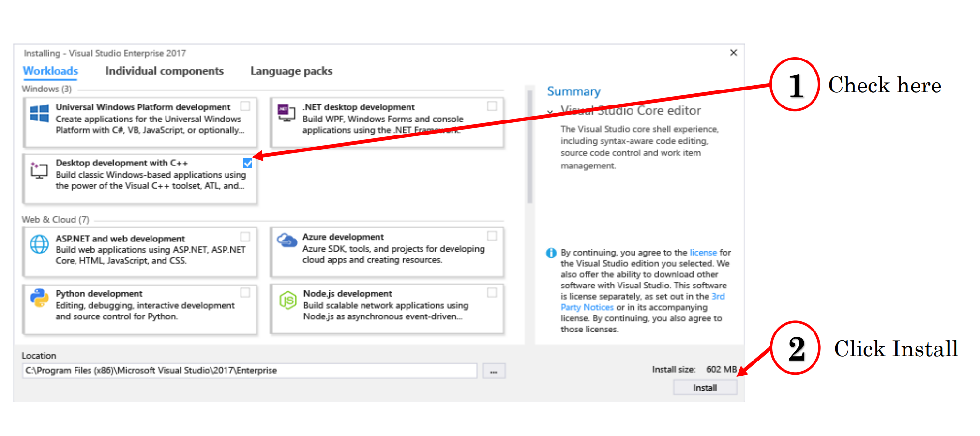Click the Node.js hexagon icon
Screen dimensions: 980x436
coord(286,300)
